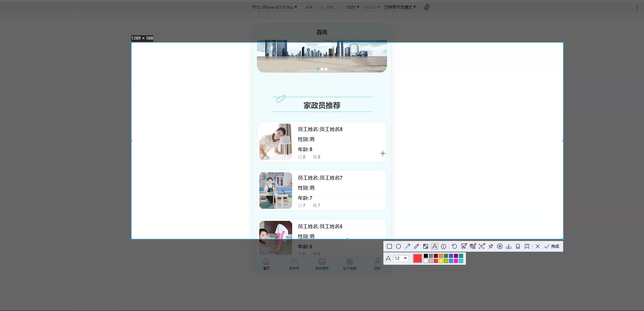Click the text 员工姓名:员工姓名6
This screenshot has height=311, width=644.
[320, 227]
